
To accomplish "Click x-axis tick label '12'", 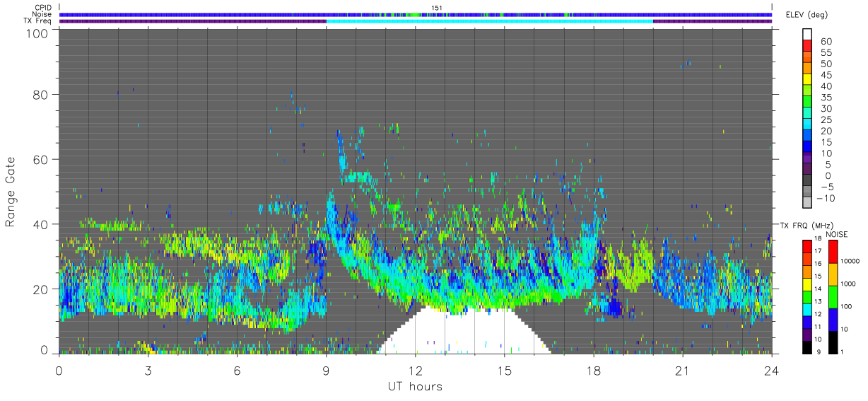I will pyautogui.click(x=416, y=370).
